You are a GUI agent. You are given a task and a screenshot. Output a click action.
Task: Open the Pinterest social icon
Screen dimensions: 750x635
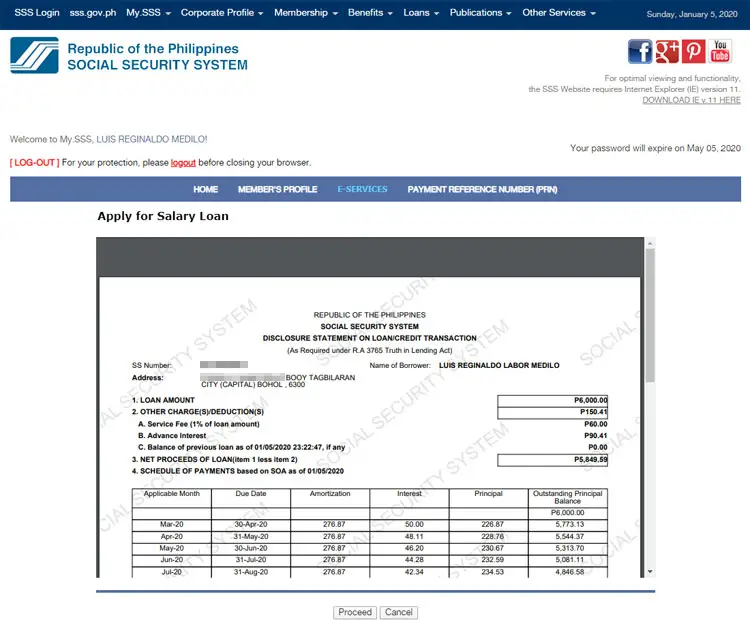pos(694,52)
